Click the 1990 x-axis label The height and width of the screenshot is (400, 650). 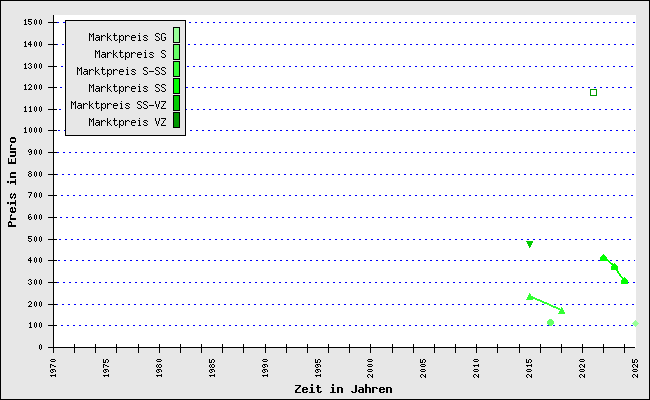(x=265, y=368)
